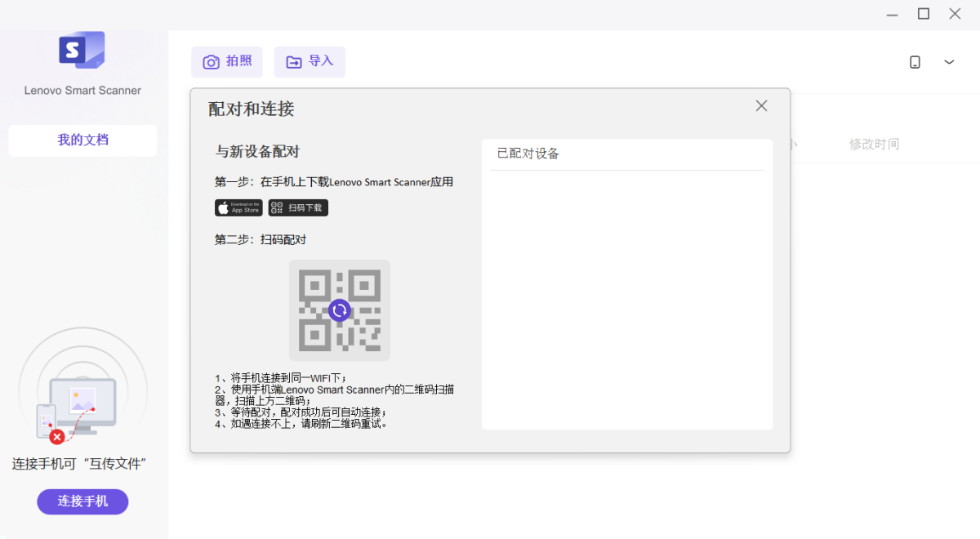Viewport: 980px width, 539px height.
Task: Click the 修改时间 column header
Action: (x=874, y=145)
